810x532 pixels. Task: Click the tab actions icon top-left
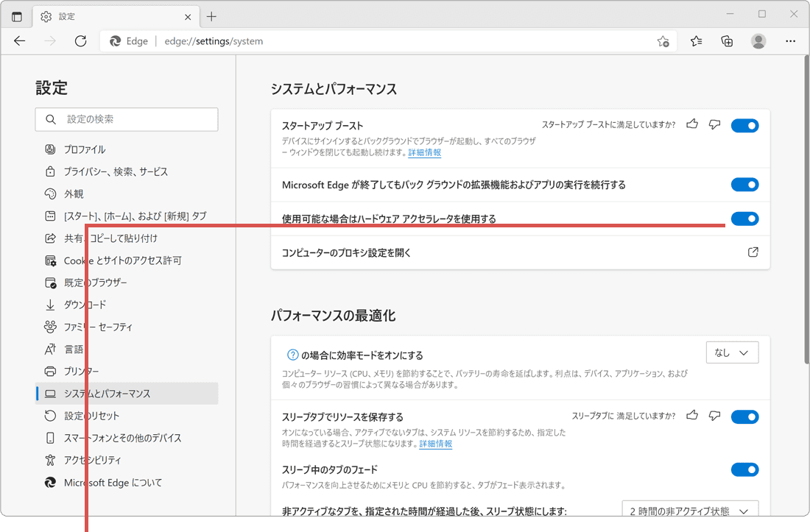tap(16, 15)
